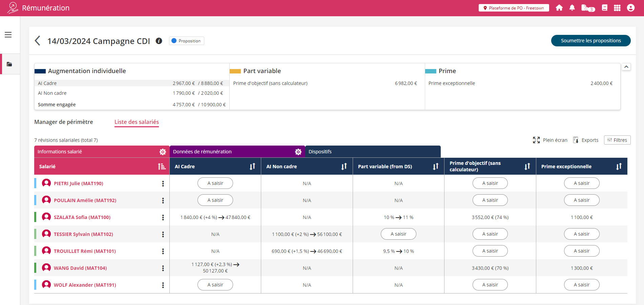Image resolution: width=644 pixels, height=305 pixels.
Task: Toggle sort on Prime exceptionnelle column
Action: click(619, 167)
